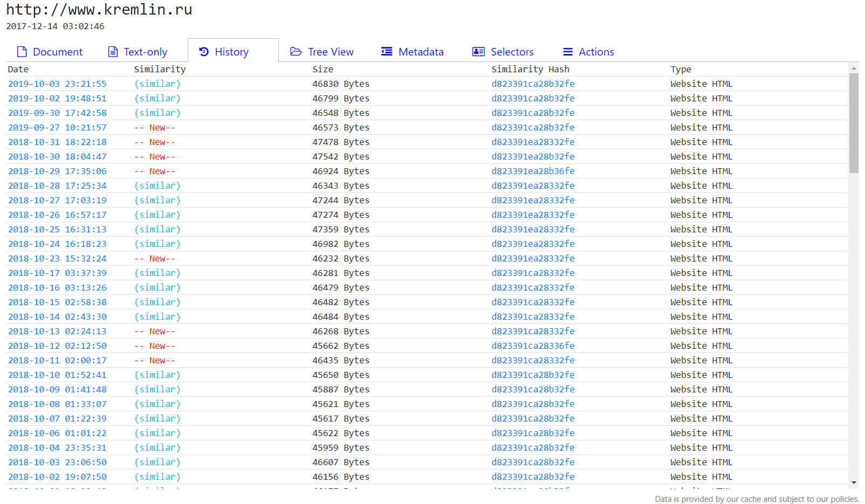Click scrollbar up arrow in history list
Screen dimensions: 865x504
854,68
